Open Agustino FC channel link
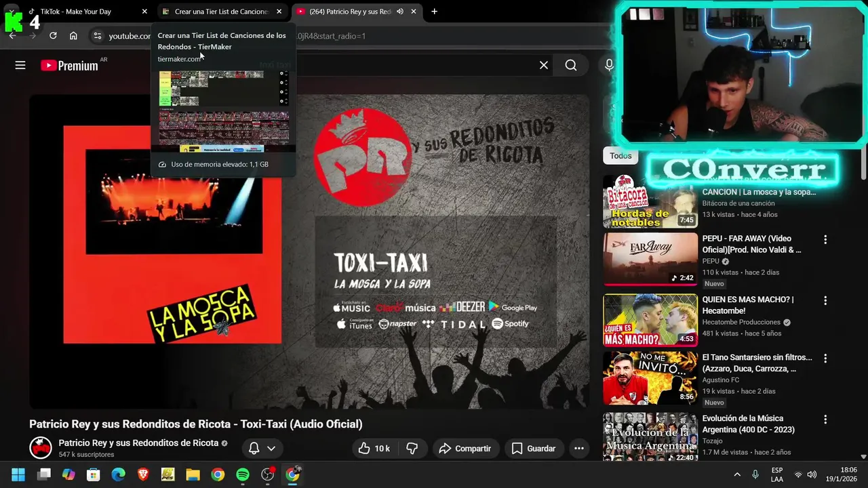868x488 pixels. [x=720, y=380]
